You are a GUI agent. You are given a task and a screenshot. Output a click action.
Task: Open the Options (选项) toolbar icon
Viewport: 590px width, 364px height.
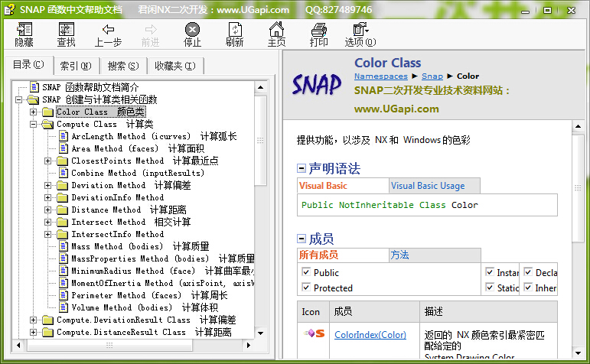coord(360,30)
